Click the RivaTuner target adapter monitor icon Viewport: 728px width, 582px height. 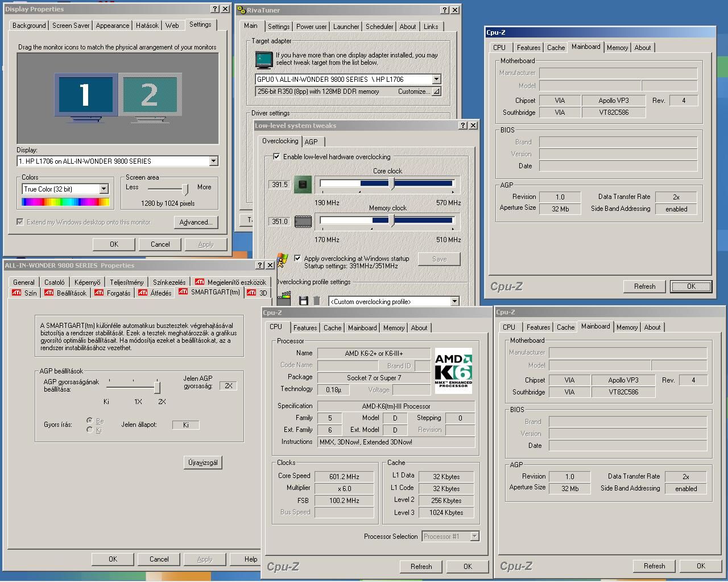pos(264,60)
